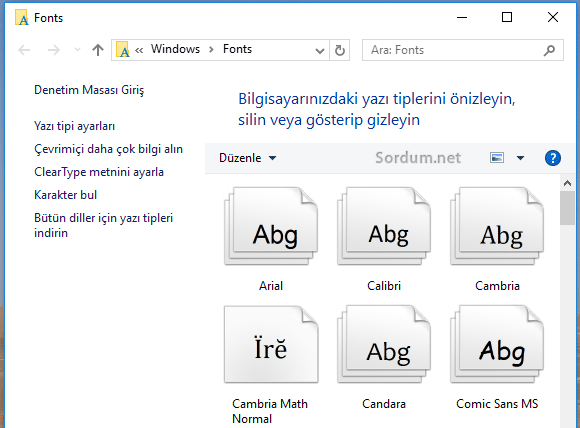Click the Fonts folder icon in address bar
This screenshot has height=428, width=580.
click(x=123, y=50)
